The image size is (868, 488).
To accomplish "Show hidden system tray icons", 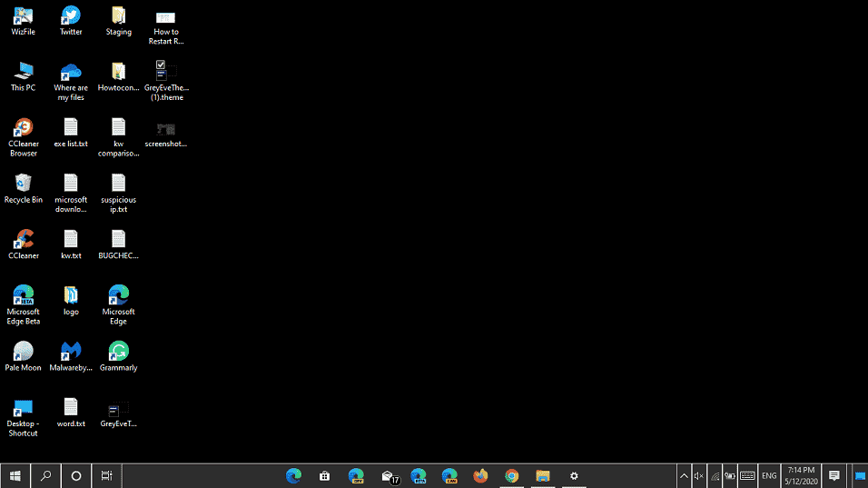I will tap(684, 476).
